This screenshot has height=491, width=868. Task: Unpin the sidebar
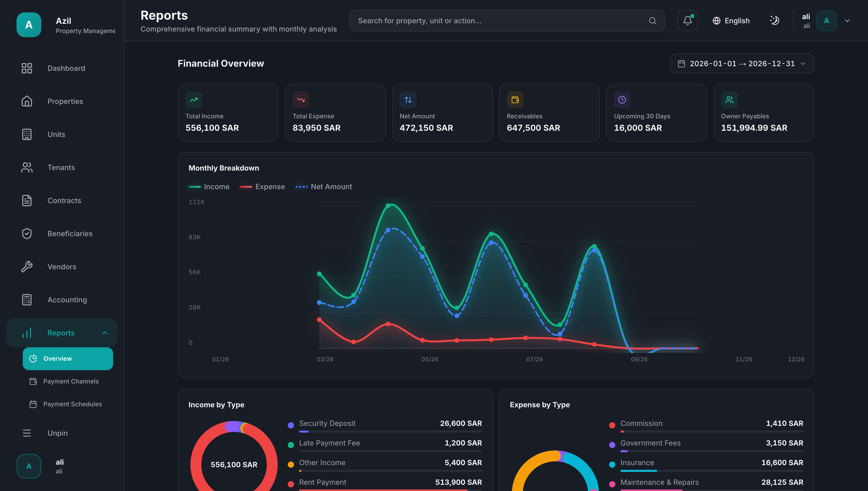tap(62, 433)
